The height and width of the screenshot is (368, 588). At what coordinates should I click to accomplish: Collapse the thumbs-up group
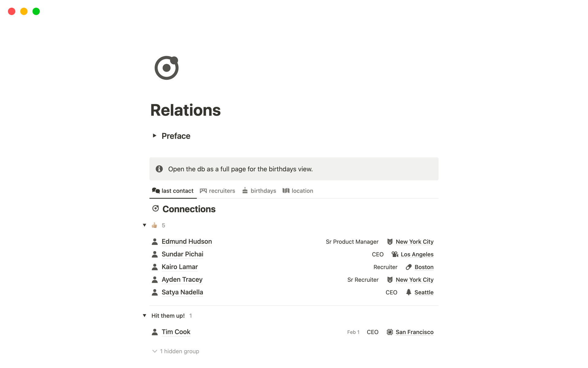pyautogui.click(x=145, y=225)
